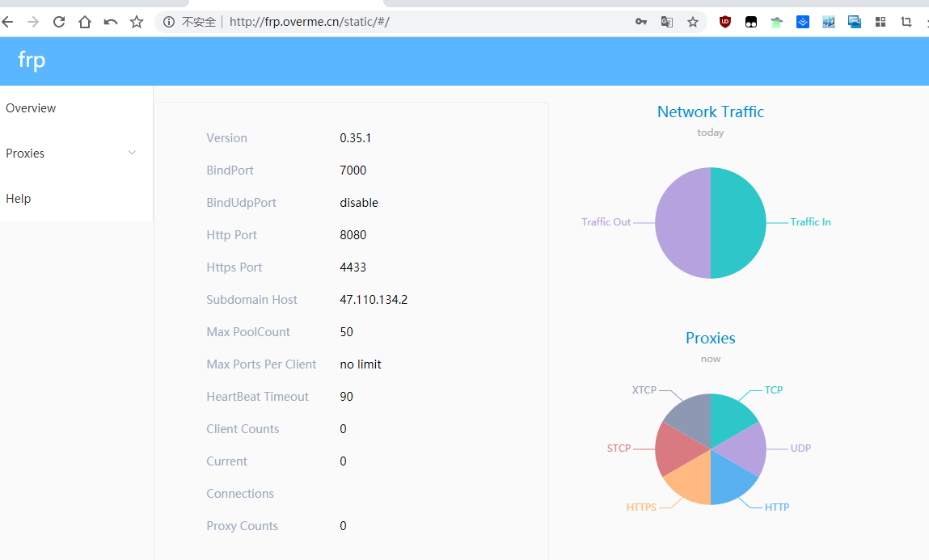Image resolution: width=929 pixels, height=560 pixels.
Task: Click the UDP chart label
Action: 800,448
